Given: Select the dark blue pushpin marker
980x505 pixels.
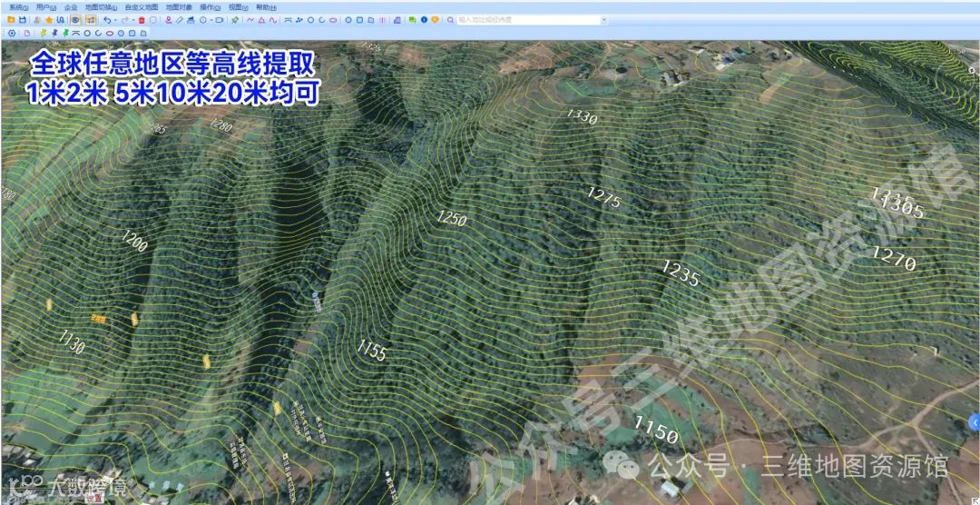Looking at the screenshot, I should [x=54, y=34].
